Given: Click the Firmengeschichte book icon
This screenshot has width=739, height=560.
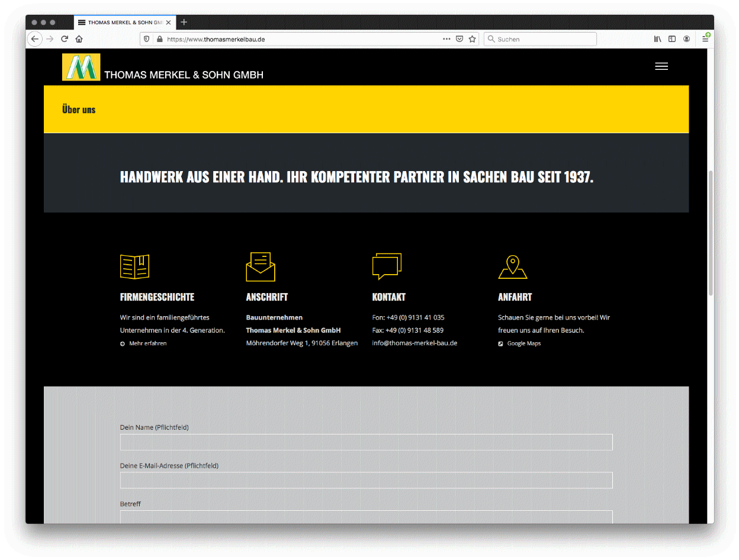Looking at the screenshot, I should [x=134, y=266].
